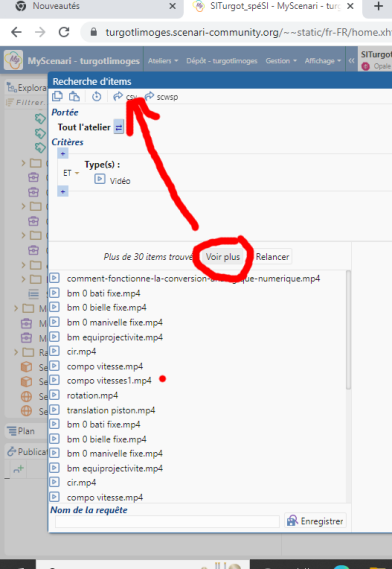Click the copy icon in the search toolbar

[57, 97]
